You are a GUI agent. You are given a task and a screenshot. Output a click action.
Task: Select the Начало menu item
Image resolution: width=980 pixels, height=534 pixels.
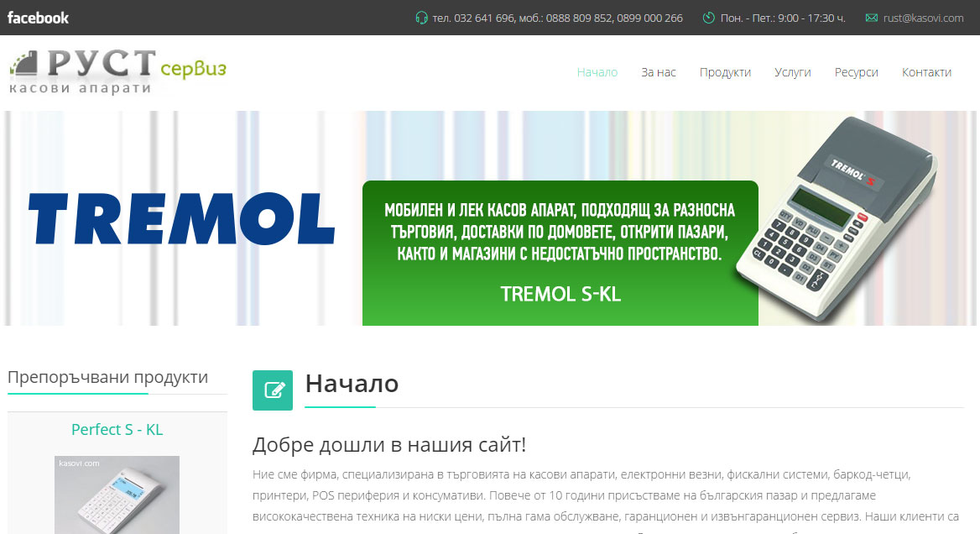point(597,72)
